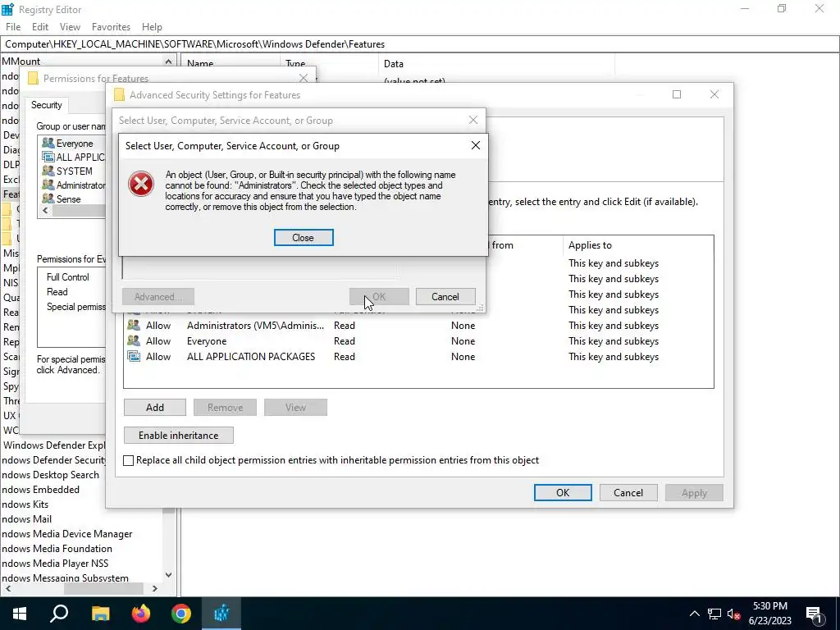This screenshot has width=840, height=630.
Task: Launch Firefox from taskbar
Action: click(x=141, y=614)
